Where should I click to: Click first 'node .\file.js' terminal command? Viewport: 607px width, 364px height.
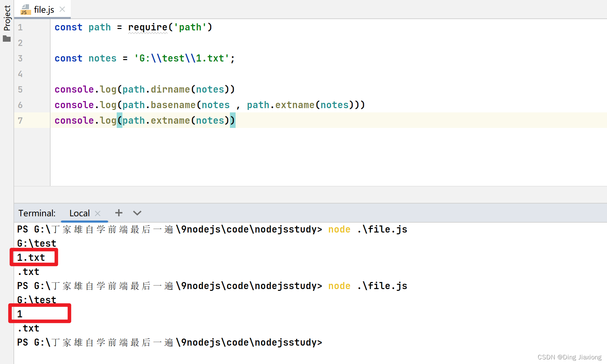tap(368, 229)
